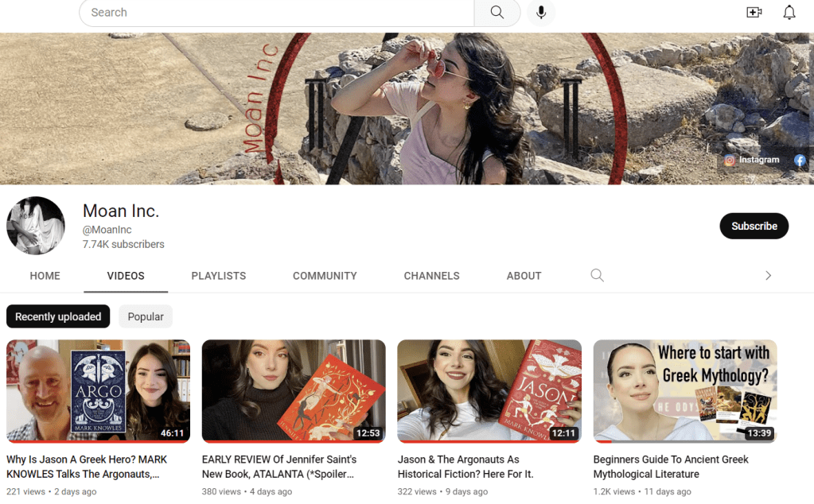Click the Moan Inc. channel avatar
The image size is (814, 504).
click(x=36, y=226)
